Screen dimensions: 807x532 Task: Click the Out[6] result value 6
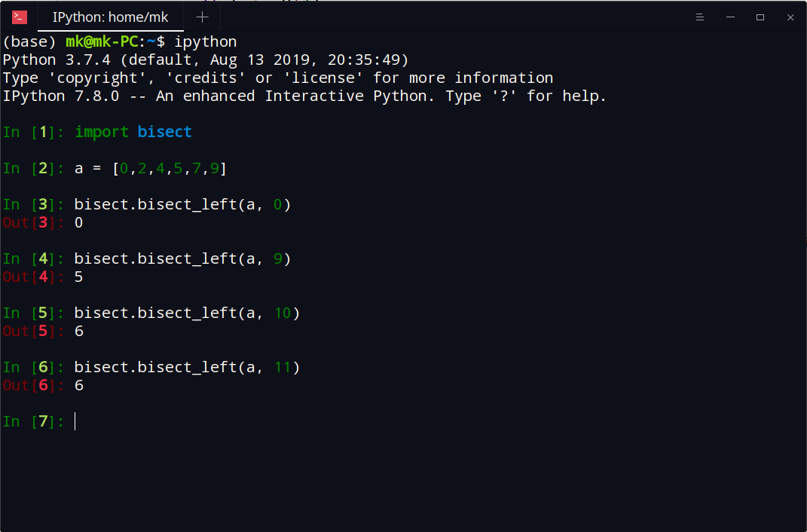point(79,385)
